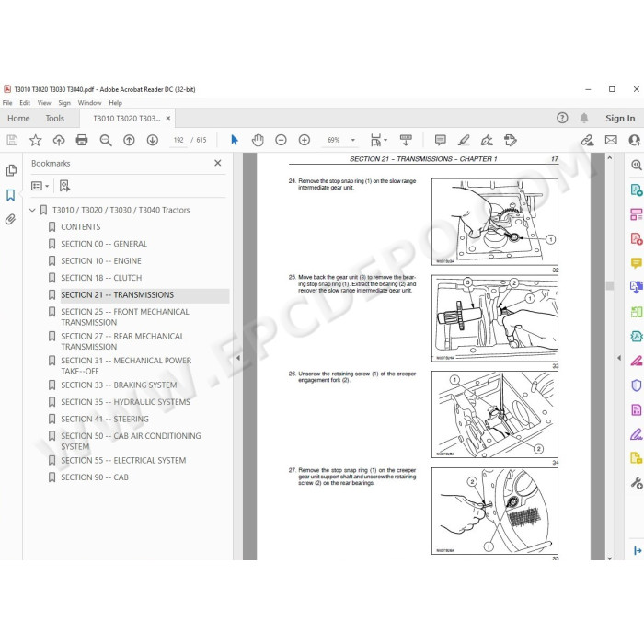Viewport: 644px width, 644px height.
Task: Click the Save file icon
Action: coord(12,140)
